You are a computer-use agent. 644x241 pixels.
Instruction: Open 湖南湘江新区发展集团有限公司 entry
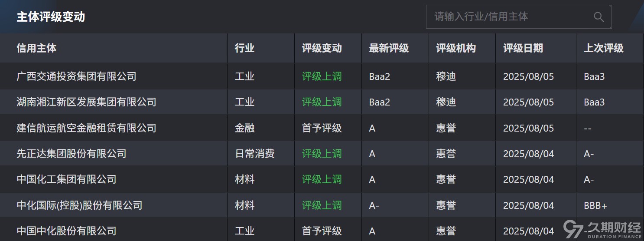[x=86, y=102]
